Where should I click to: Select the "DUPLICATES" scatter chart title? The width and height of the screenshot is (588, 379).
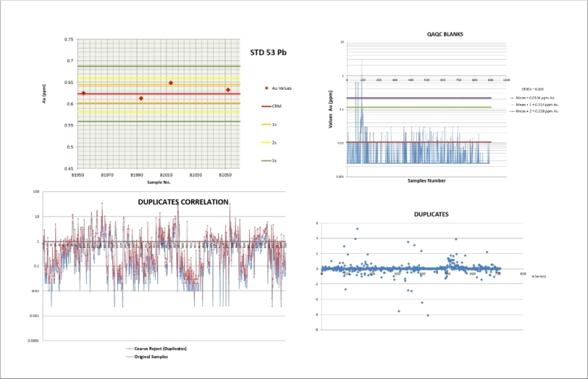point(431,214)
